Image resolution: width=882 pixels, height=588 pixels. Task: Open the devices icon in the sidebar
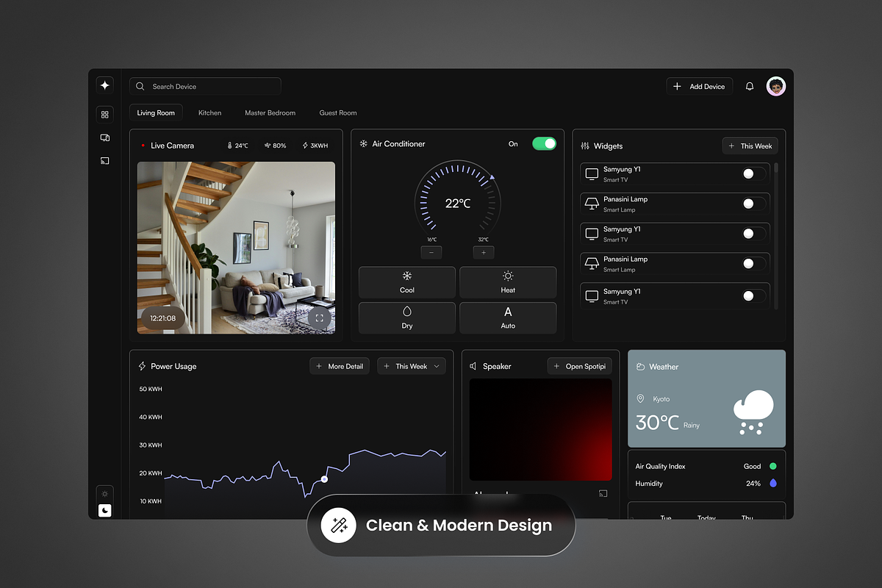point(104,137)
